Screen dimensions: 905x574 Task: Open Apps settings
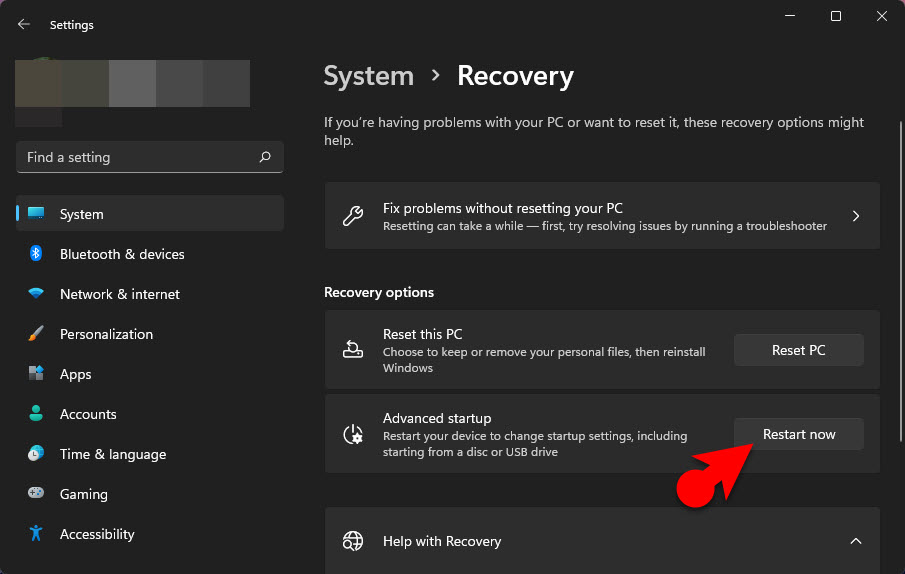click(x=150, y=374)
